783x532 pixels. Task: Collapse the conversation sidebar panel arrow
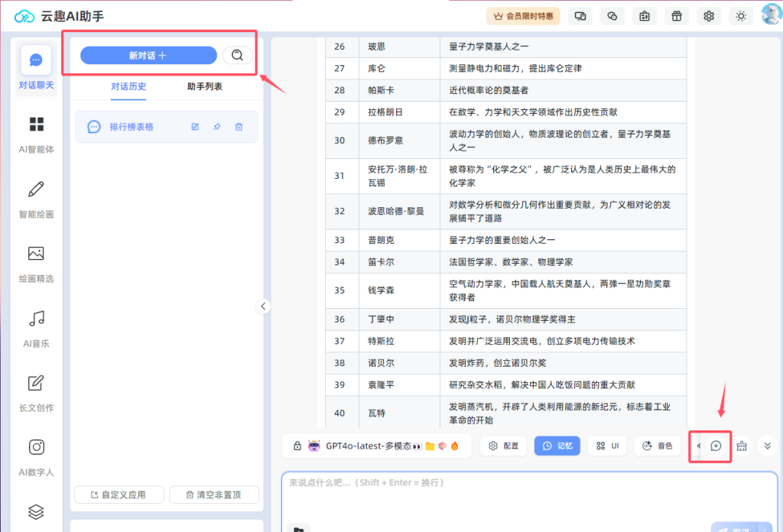coord(263,307)
